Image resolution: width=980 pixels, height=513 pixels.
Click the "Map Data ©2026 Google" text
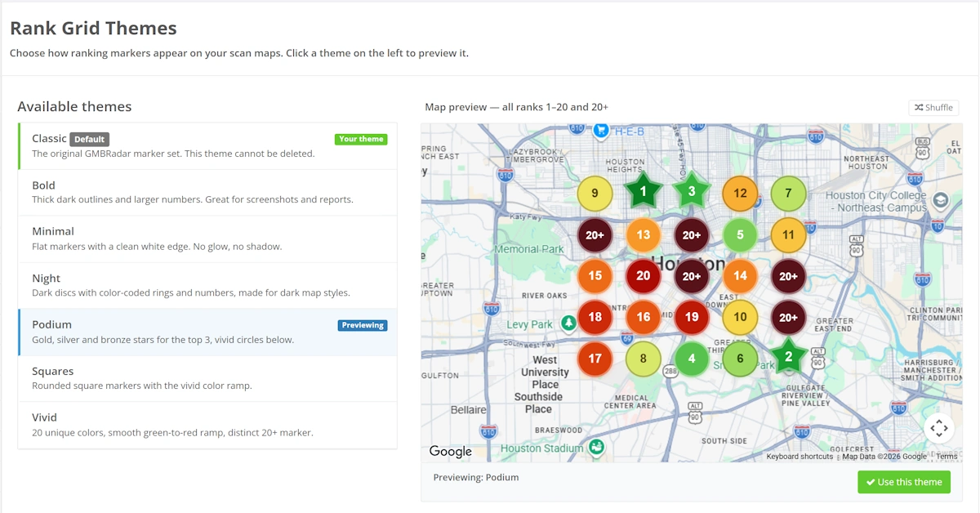point(884,457)
